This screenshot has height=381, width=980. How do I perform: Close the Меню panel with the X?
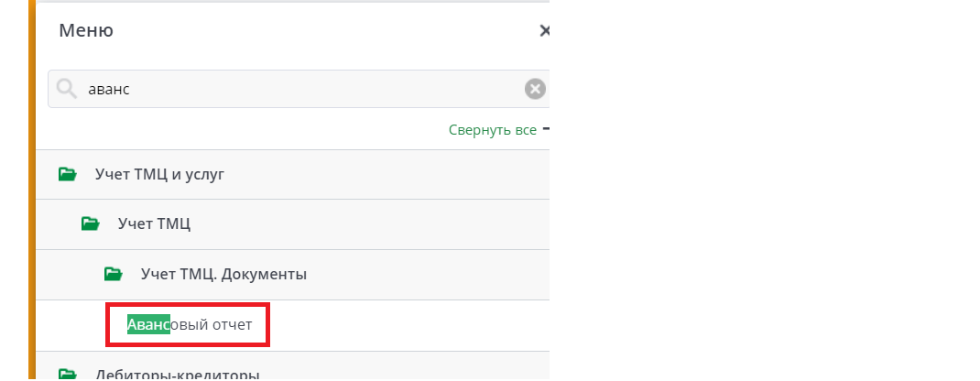[x=545, y=30]
